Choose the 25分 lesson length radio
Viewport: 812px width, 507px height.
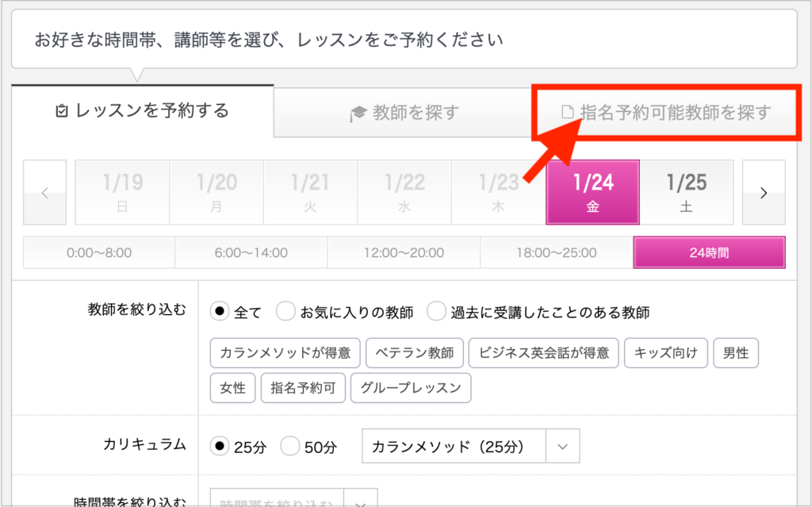[219, 446]
